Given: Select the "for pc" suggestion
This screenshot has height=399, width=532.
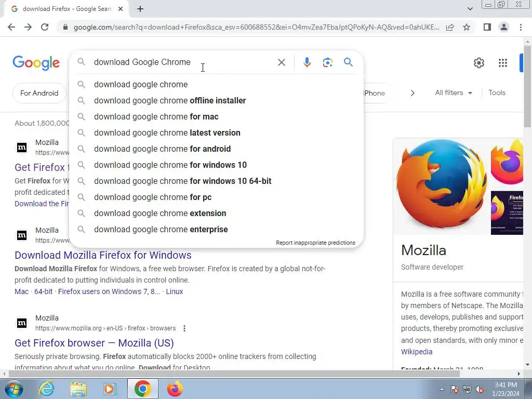Looking at the screenshot, I should point(216,197).
